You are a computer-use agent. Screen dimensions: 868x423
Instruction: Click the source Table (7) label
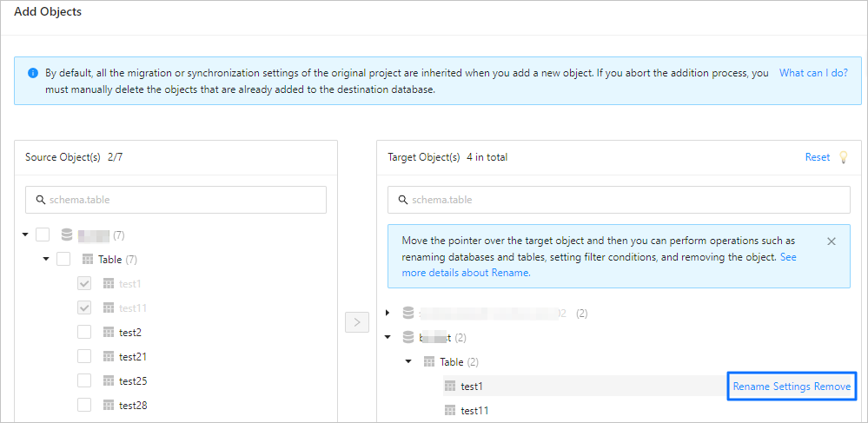coord(117,259)
